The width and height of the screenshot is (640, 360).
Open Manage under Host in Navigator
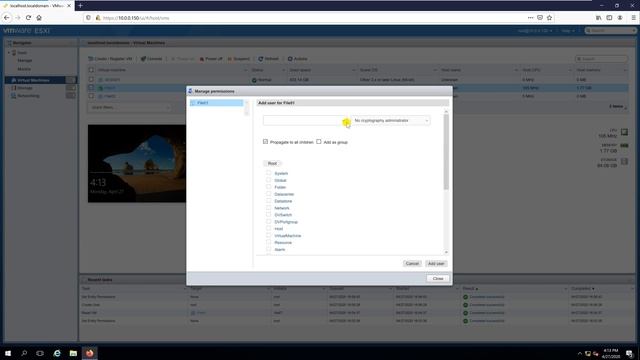click(x=24, y=60)
